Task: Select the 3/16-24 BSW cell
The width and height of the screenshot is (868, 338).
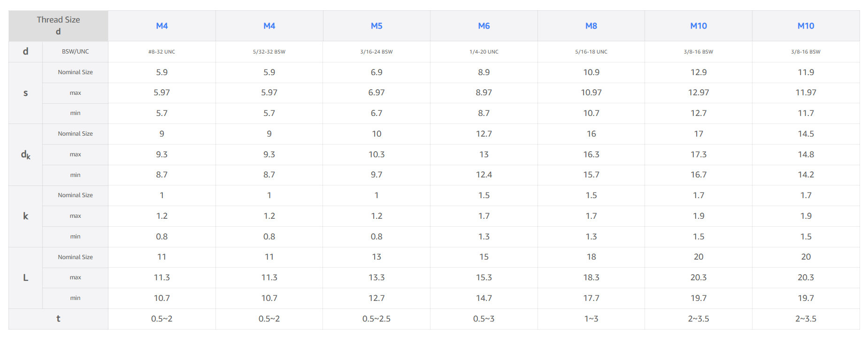Action: [376, 52]
